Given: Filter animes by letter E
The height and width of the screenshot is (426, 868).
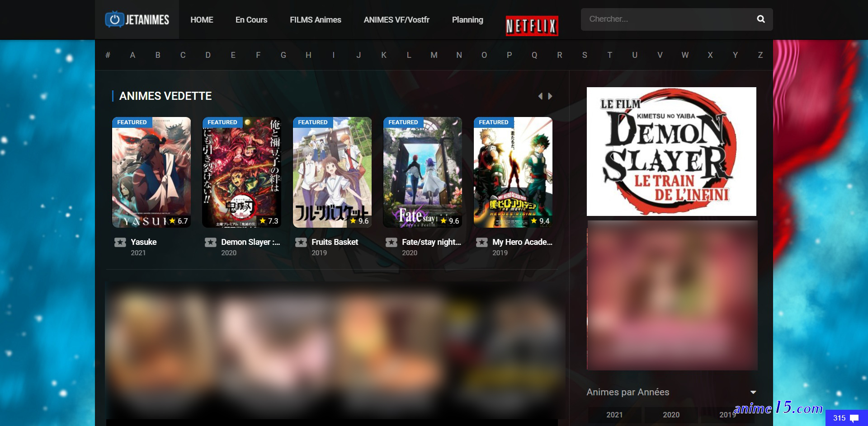Looking at the screenshot, I should (233, 55).
